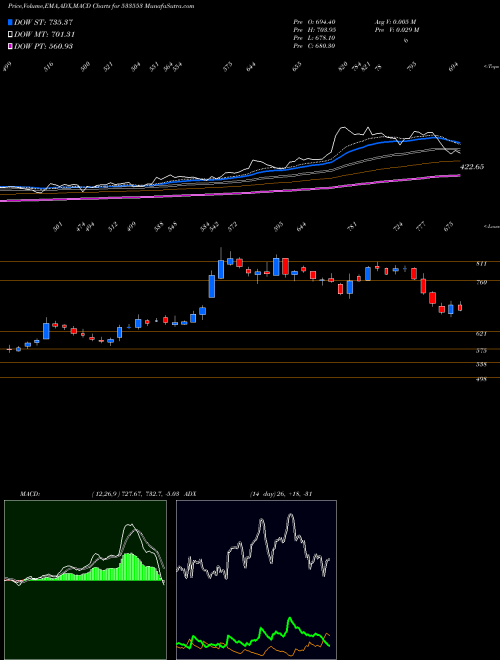Click the 'Pre V: 0.029 M' volume text

396,30
